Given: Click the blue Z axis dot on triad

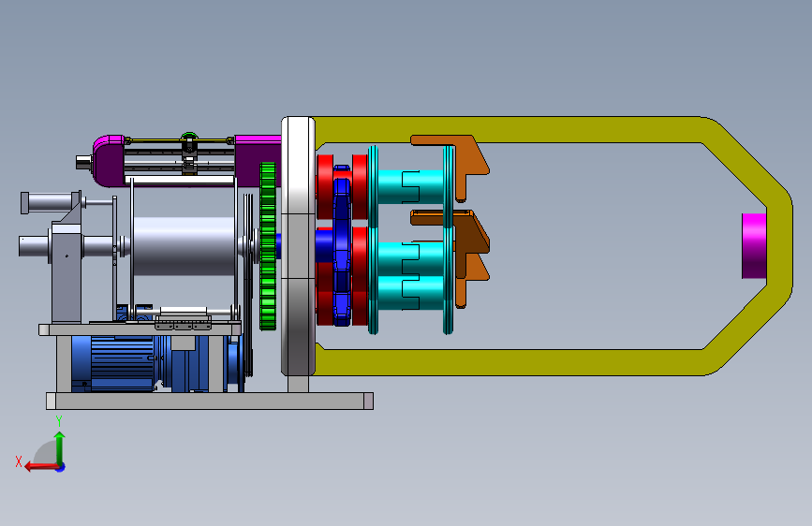Looking at the screenshot, I should [x=61, y=467].
